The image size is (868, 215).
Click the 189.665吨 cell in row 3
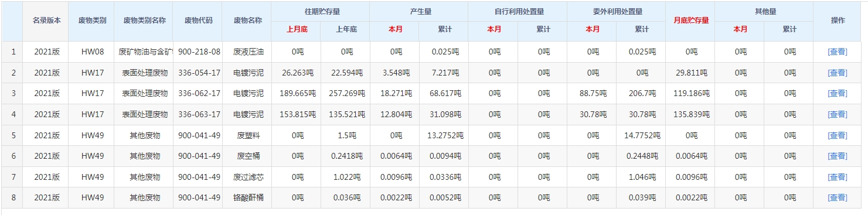point(297,93)
